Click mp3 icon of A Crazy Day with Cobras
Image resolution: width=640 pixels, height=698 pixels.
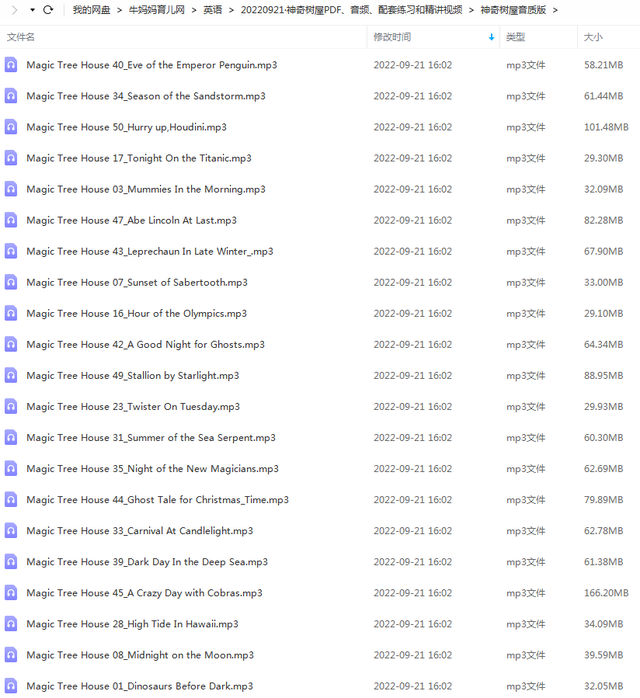11,592
